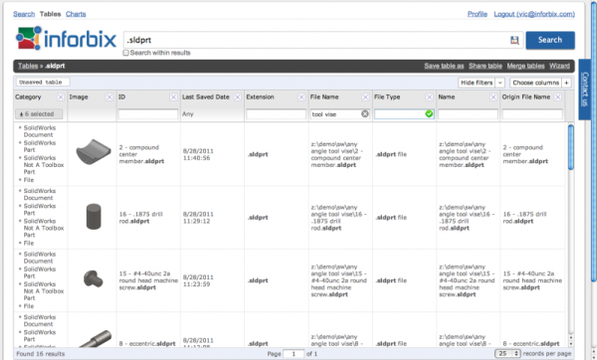
Task: Open the Profile link
Action: coord(477,14)
